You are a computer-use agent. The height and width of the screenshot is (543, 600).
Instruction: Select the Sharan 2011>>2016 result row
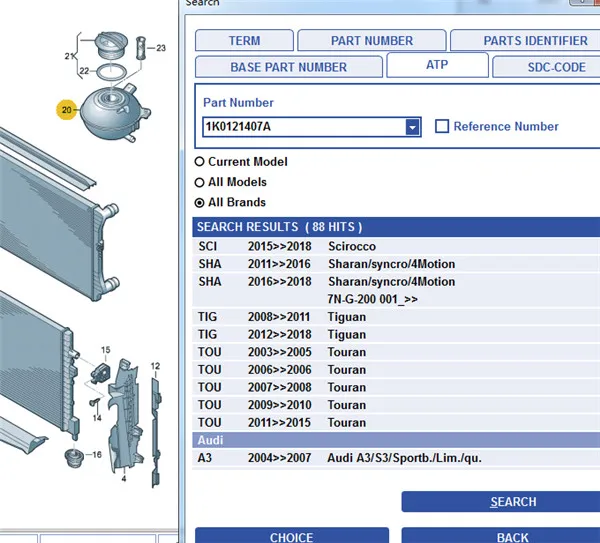click(396, 264)
